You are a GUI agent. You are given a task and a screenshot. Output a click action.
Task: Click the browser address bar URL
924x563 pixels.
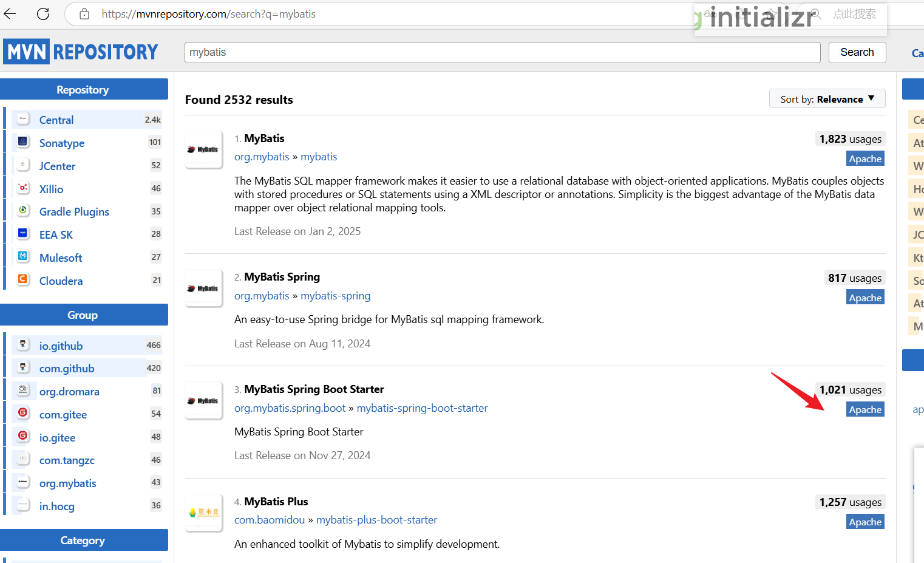coord(209,14)
